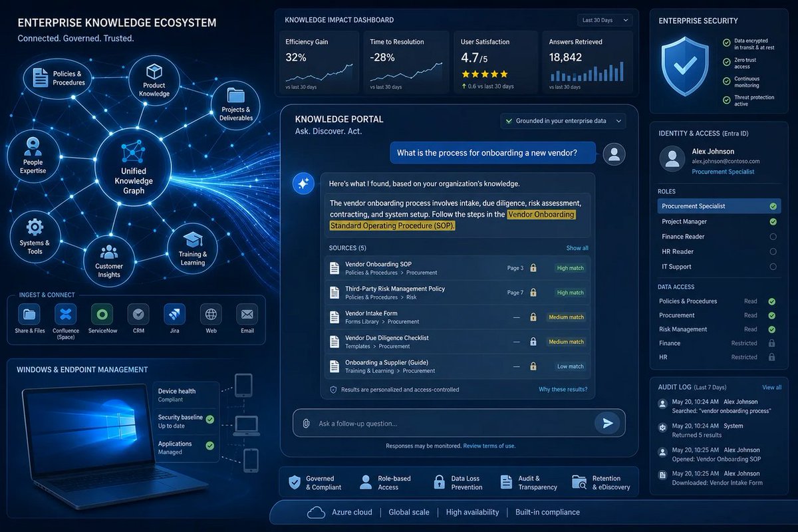Viewport: 798px width, 532px height.
Task: Open the Web connector globe icon
Action: [211, 314]
